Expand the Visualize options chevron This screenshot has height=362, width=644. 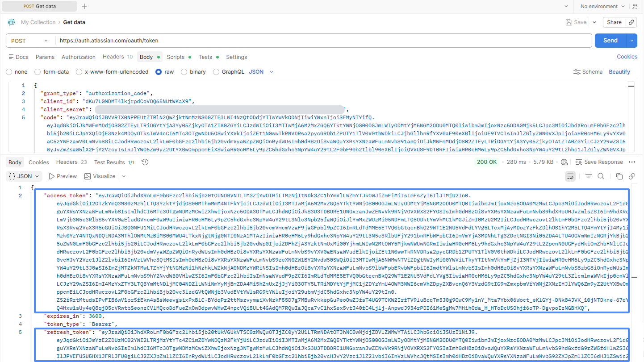pos(124,176)
